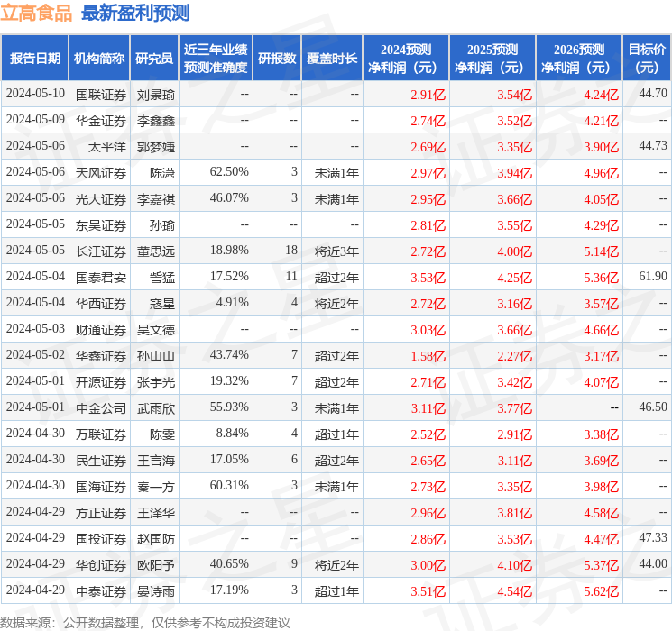Select the 中泰证券 institution cell

pyautogui.click(x=101, y=591)
